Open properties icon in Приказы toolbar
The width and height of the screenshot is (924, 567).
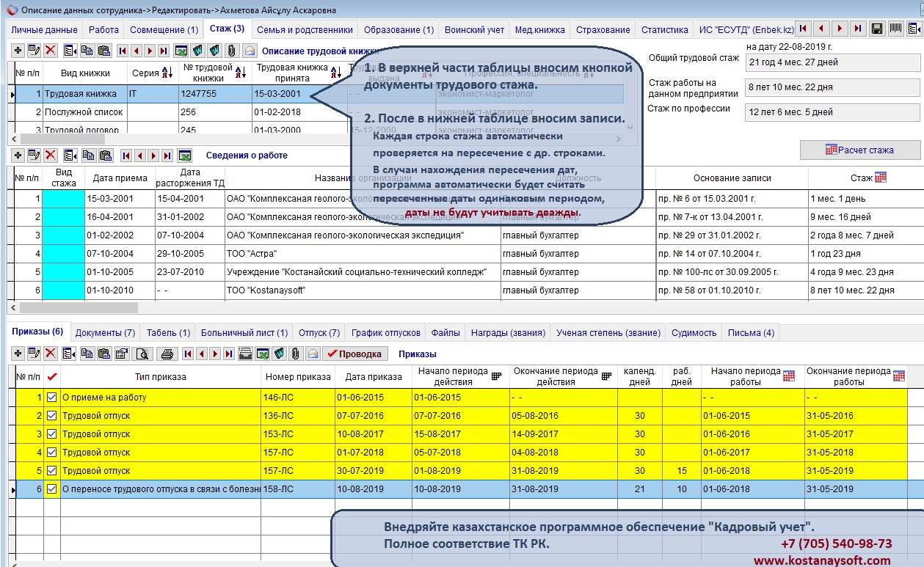click(122, 354)
